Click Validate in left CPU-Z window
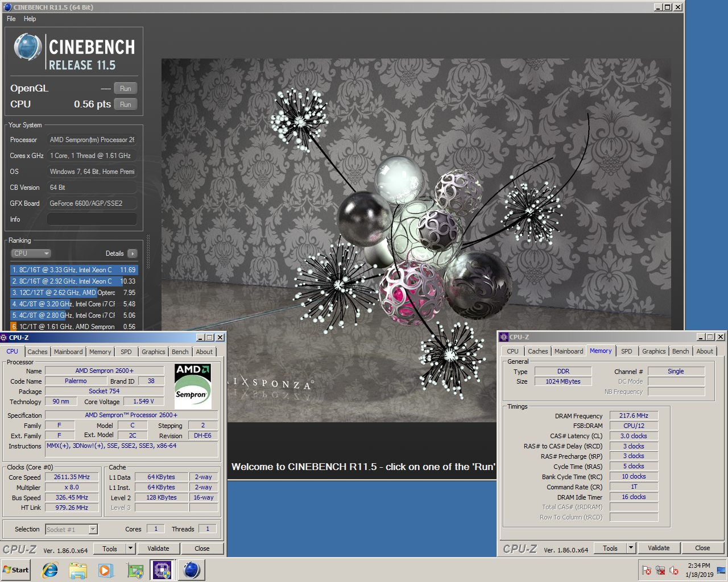 pos(158,549)
